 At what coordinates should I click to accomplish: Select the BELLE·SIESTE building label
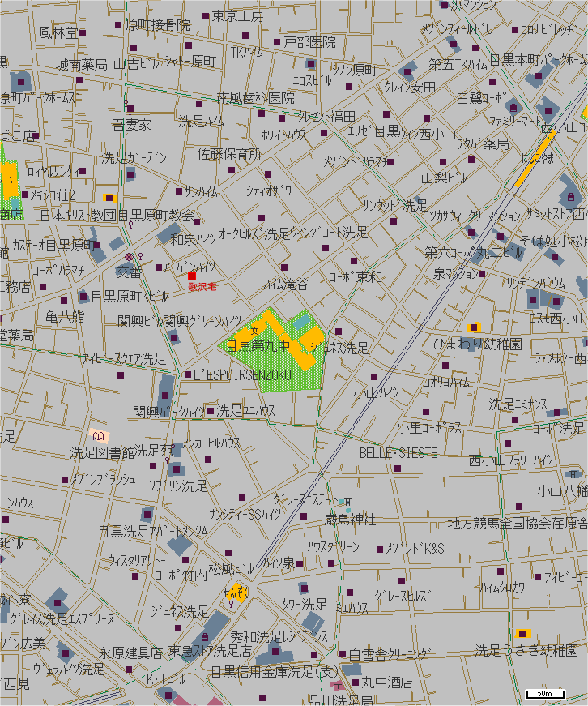pyautogui.click(x=398, y=452)
